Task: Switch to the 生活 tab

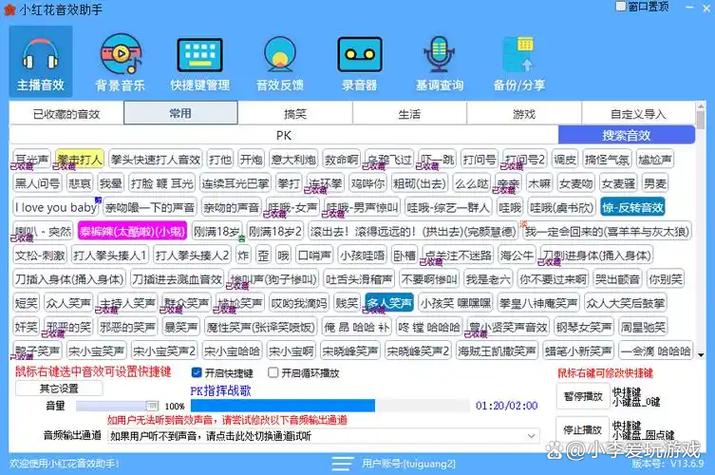Action: pyautogui.click(x=409, y=114)
